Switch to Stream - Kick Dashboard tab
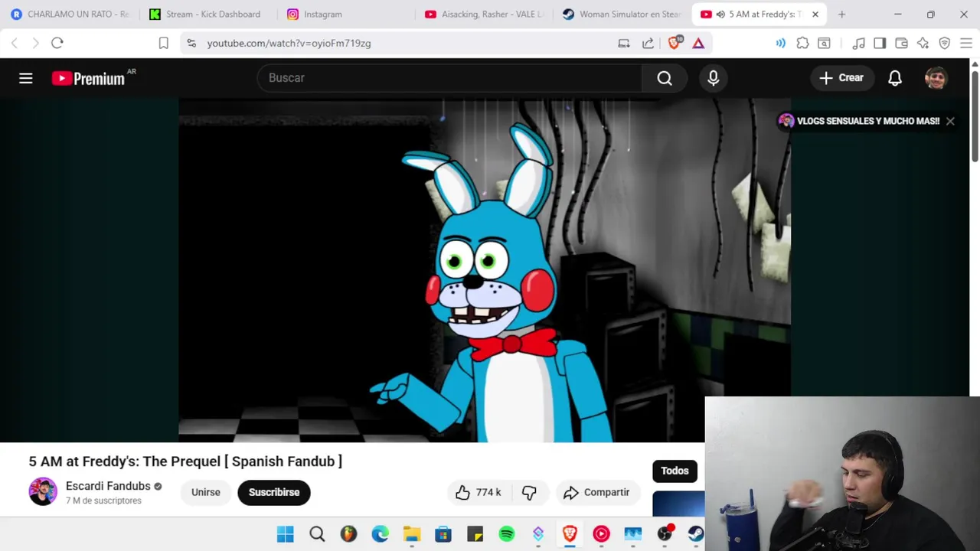980x551 pixels. [x=207, y=14]
